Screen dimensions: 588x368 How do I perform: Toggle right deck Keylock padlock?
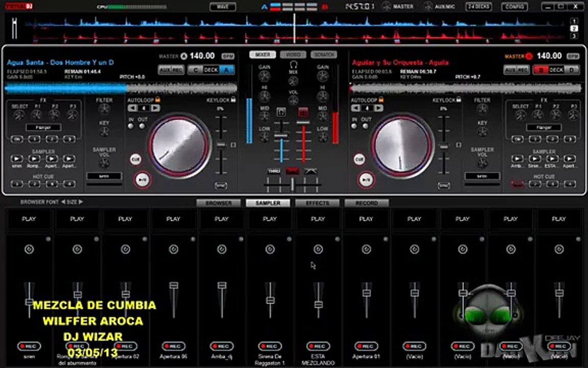point(458,100)
